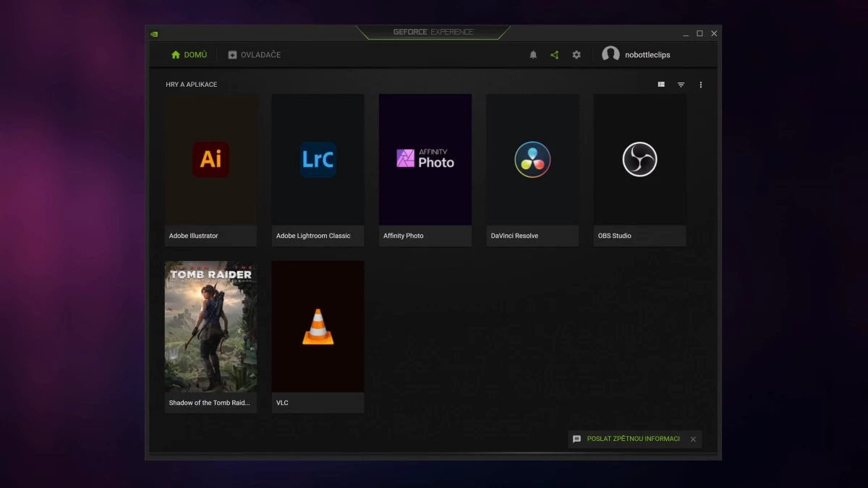Switch games list to detail view
Image resolution: width=868 pixels, height=488 pixels.
tap(661, 85)
